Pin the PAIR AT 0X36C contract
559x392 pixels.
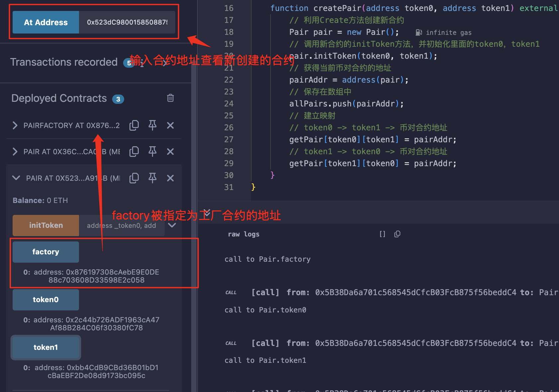152,152
